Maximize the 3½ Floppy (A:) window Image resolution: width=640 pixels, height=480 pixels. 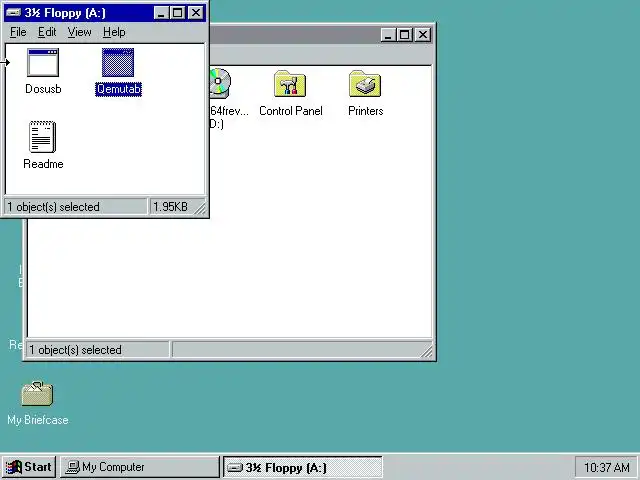pos(178,13)
